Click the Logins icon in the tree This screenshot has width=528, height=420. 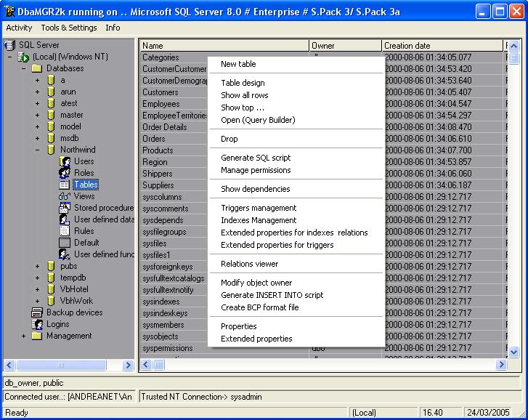[x=37, y=324]
